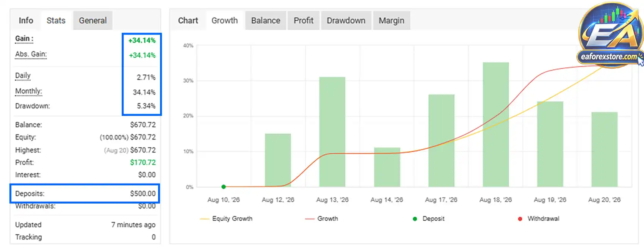
Task: Open the Drawdown chart tab
Action: tap(346, 20)
